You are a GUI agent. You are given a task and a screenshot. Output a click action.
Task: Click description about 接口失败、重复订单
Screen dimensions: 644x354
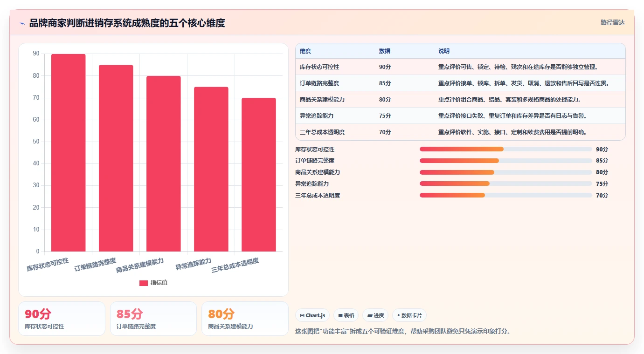512,116
